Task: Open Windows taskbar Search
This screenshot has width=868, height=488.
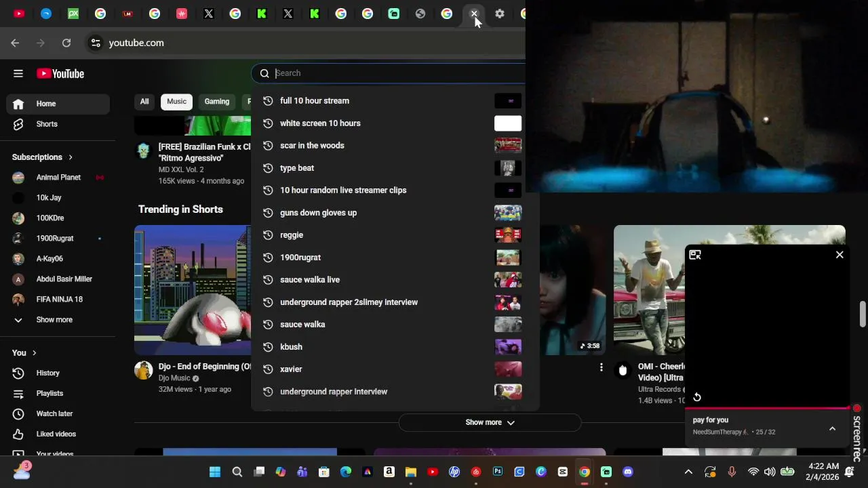Action: click(237, 472)
